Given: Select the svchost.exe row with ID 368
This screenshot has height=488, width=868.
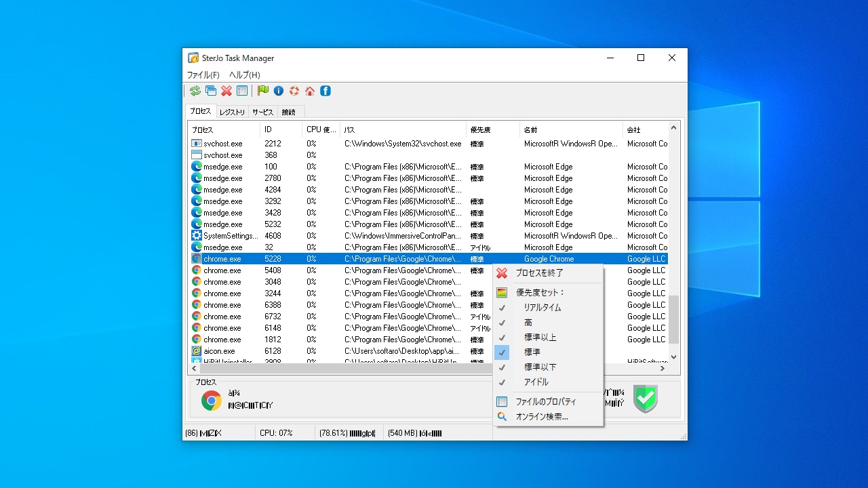Looking at the screenshot, I should (429, 155).
